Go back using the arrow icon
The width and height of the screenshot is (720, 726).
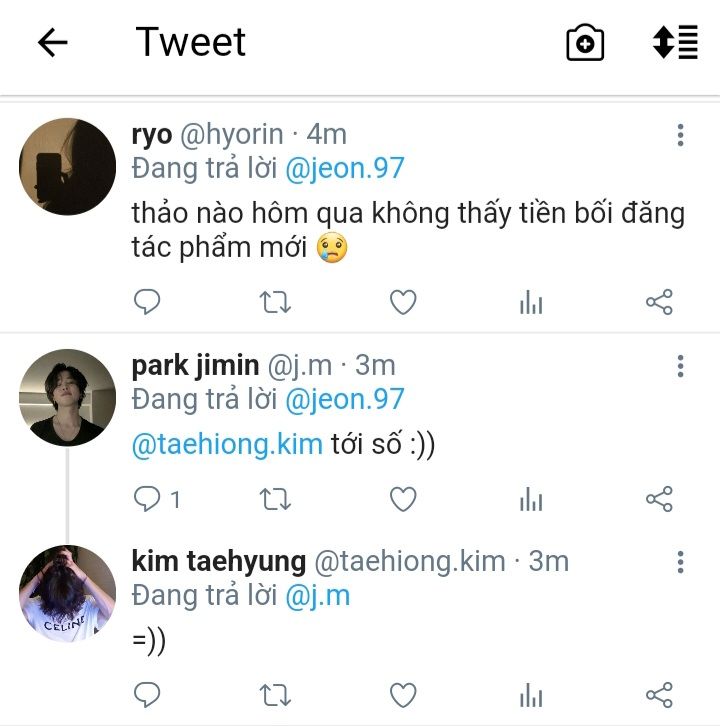(x=52, y=42)
